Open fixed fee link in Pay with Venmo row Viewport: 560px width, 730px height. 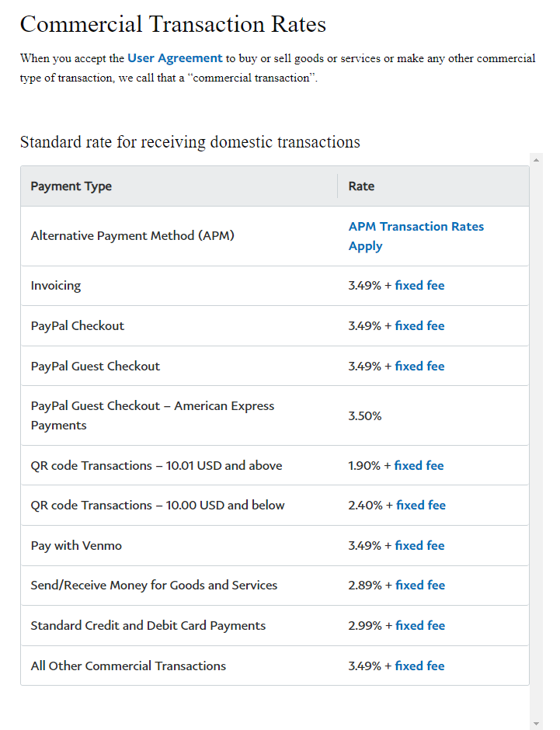[419, 546]
